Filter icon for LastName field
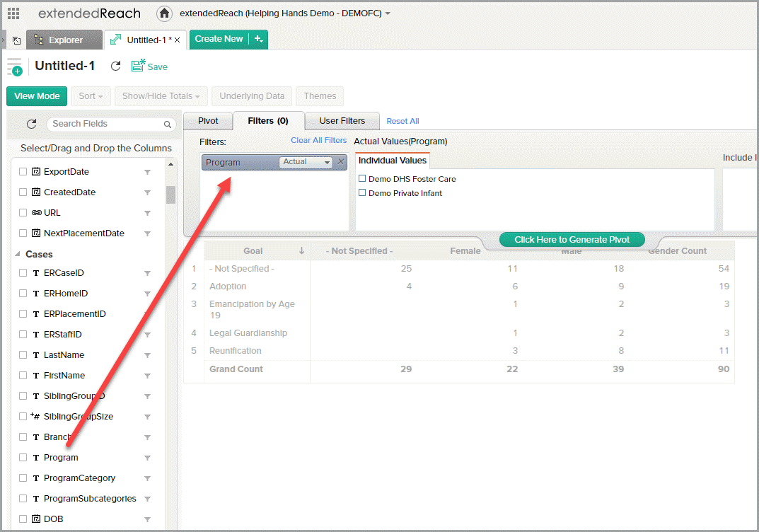Image resolution: width=759 pixels, height=532 pixels. click(x=147, y=355)
